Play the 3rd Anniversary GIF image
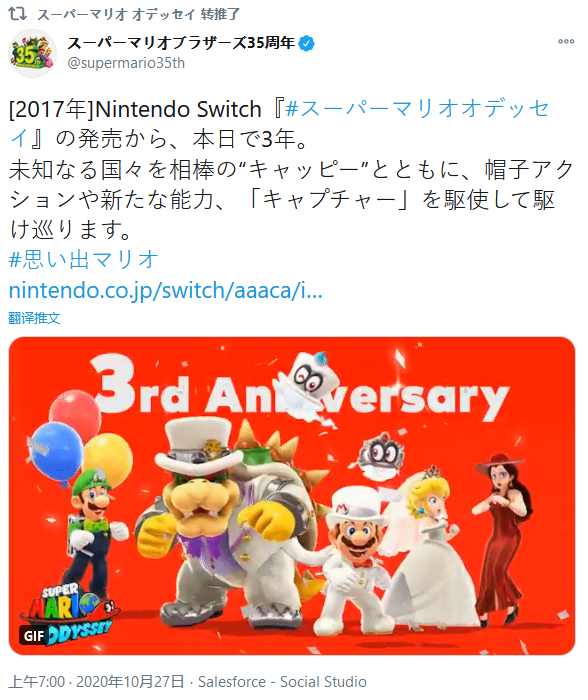 tap(292, 496)
